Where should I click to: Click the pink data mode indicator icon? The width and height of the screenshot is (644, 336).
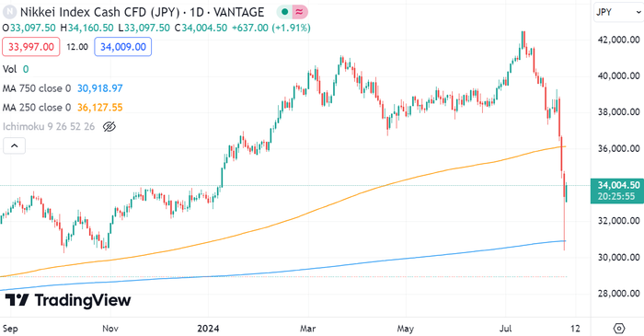point(300,12)
